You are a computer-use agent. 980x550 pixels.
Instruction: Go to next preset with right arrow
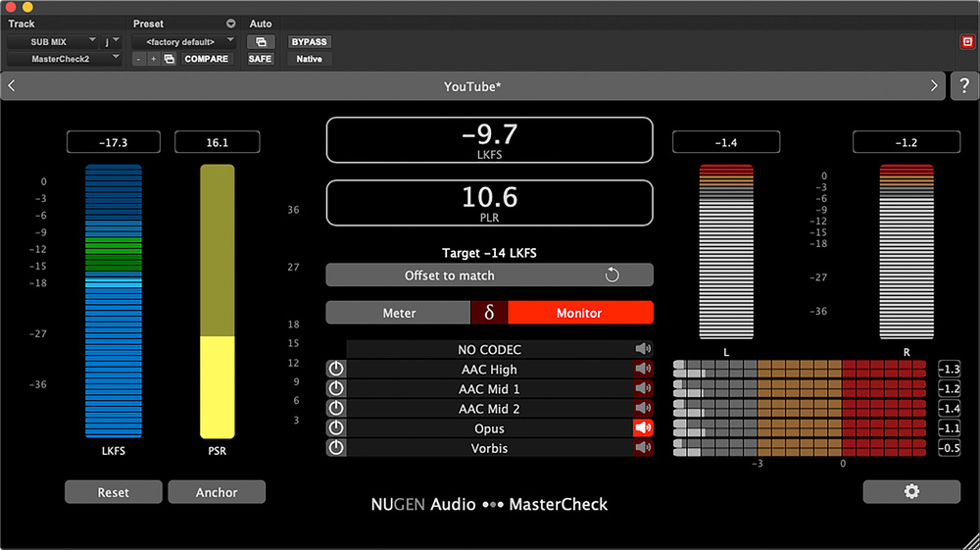tap(934, 86)
